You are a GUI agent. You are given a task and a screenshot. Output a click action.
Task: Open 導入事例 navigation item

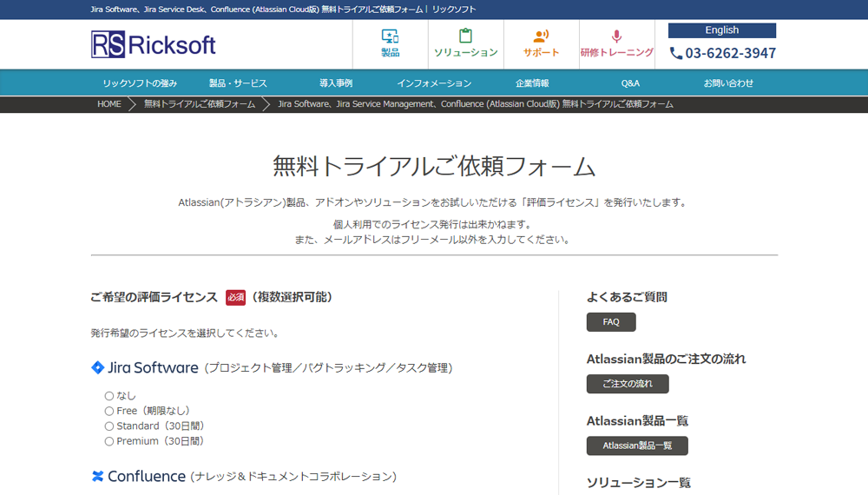click(336, 83)
